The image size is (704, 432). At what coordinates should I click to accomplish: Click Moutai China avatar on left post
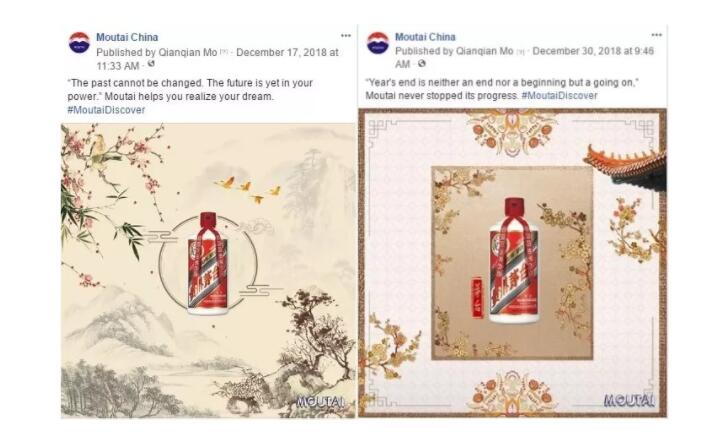[x=79, y=43]
